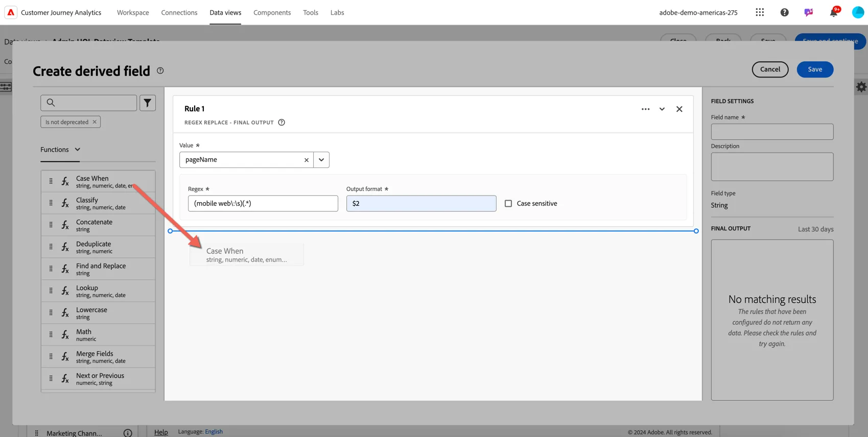868x437 pixels.
Task: Open the Workspace menu
Action: click(133, 12)
